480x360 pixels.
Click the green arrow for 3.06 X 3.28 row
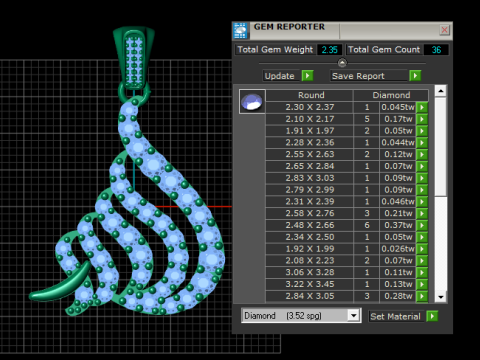click(422, 272)
